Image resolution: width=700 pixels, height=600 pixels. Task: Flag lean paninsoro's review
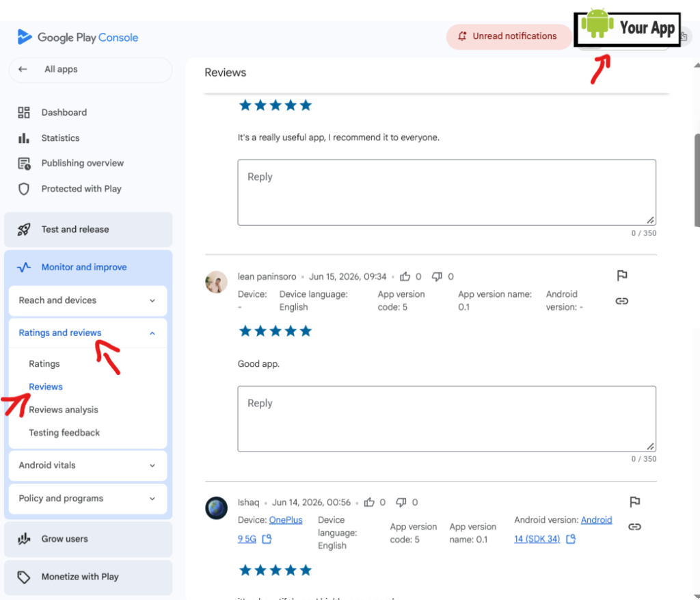pos(622,275)
